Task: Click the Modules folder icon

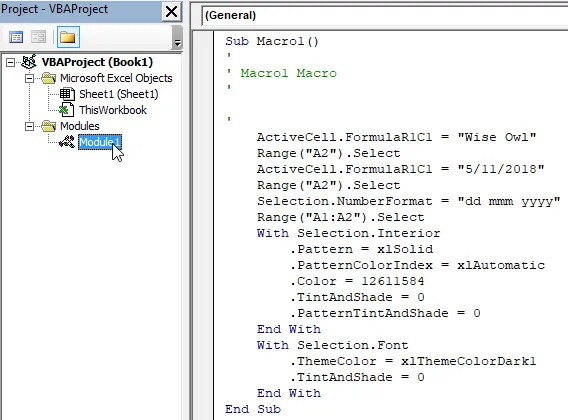Action: (49, 126)
